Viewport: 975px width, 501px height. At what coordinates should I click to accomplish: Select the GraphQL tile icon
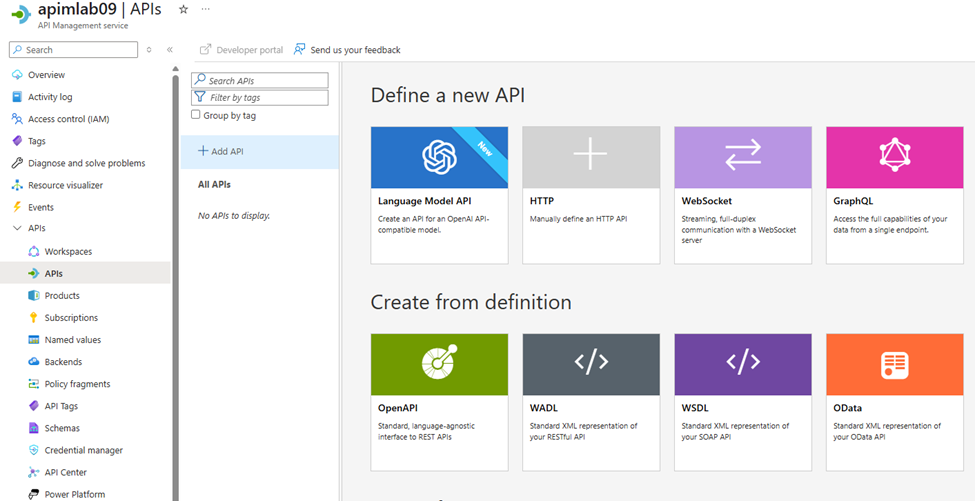[894, 155]
